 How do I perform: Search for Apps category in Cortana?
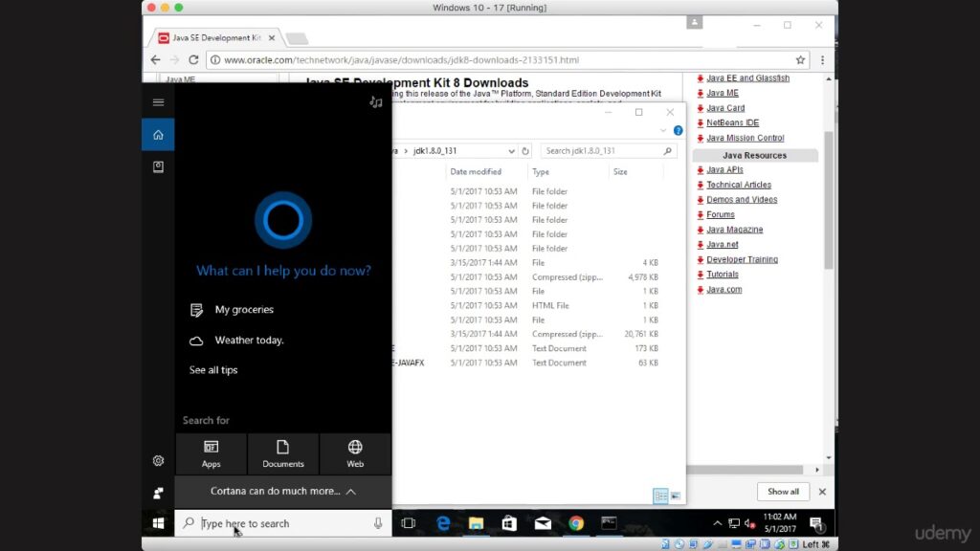212,453
